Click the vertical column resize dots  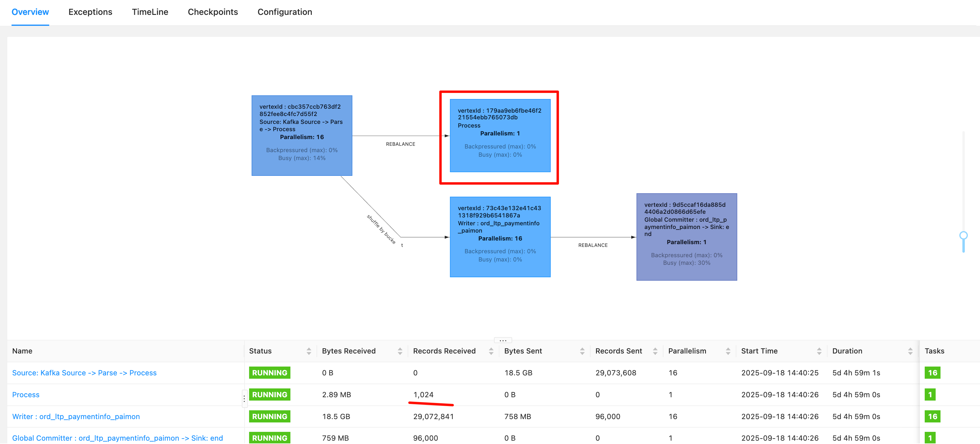[244, 398]
